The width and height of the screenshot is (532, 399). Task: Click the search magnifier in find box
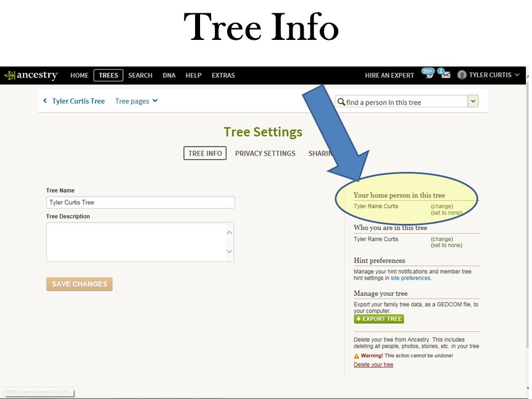(x=341, y=102)
